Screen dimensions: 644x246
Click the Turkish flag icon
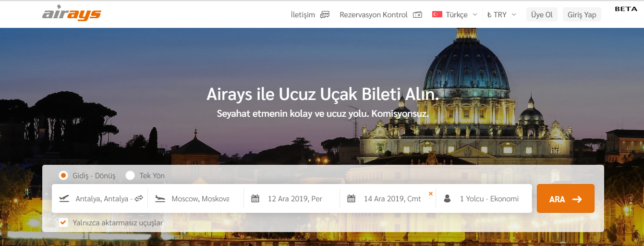pos(437,14)
